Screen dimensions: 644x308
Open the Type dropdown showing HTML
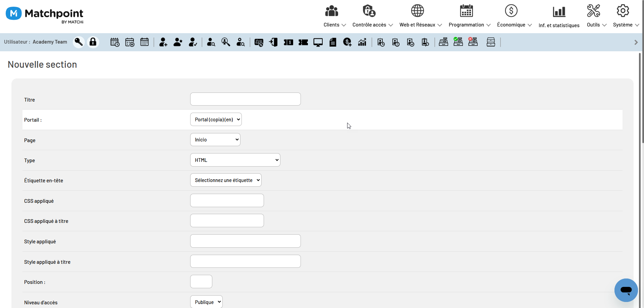[x=235, y=160]
